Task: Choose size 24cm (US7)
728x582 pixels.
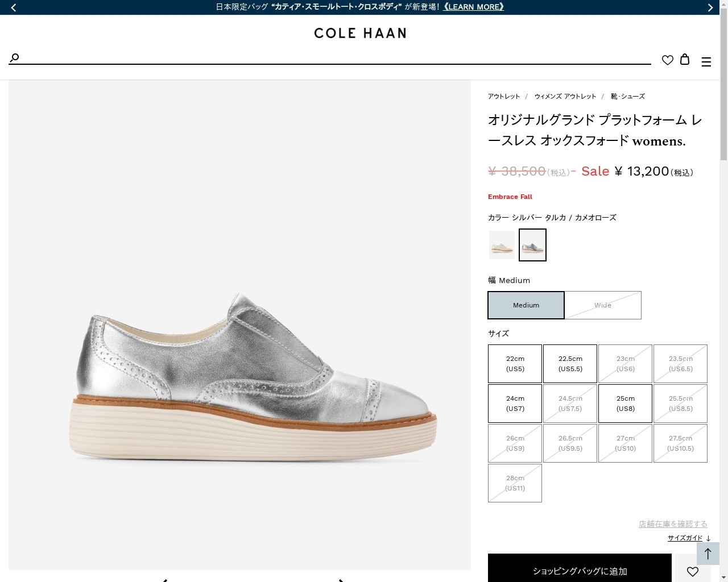Action: pyautogui.click(x=515, y=404)
